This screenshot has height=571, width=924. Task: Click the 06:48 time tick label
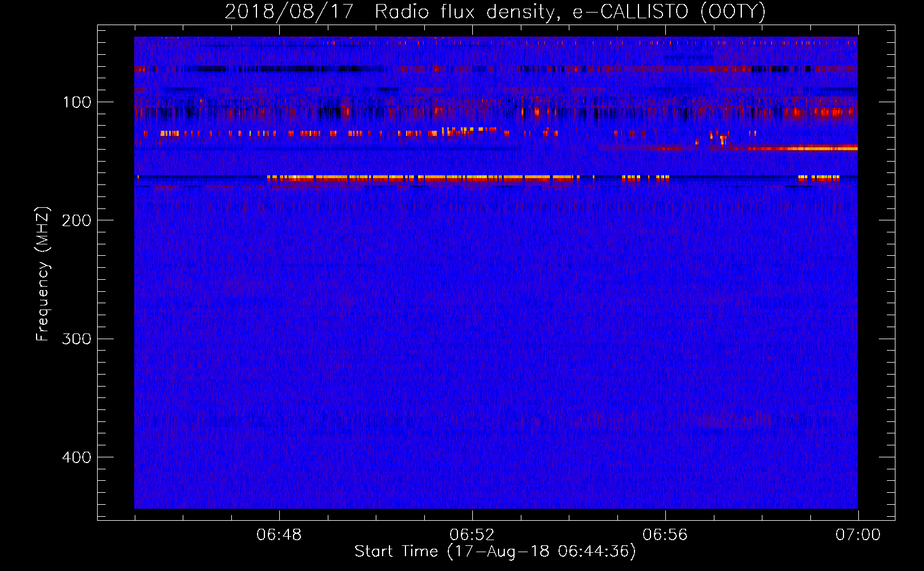point(279,535)
